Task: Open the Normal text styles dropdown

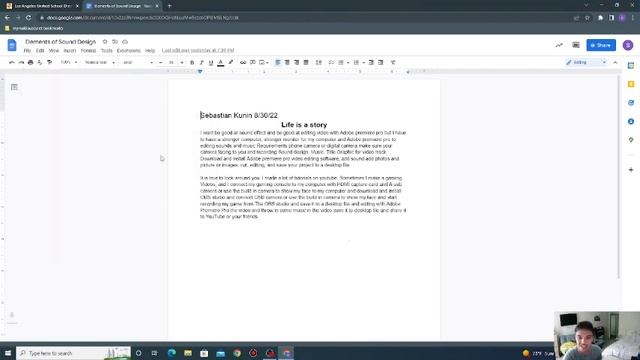Action: coord(100,62)
